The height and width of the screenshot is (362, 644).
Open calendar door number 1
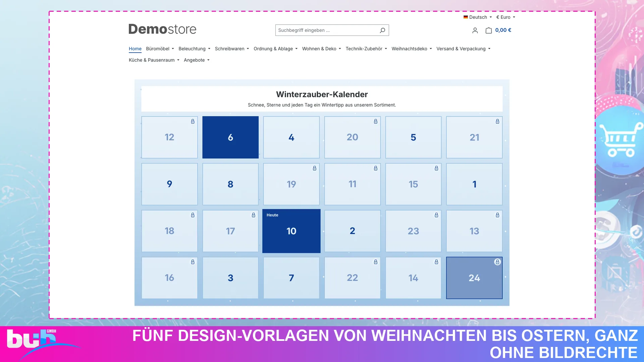click(x=474, y=184)
